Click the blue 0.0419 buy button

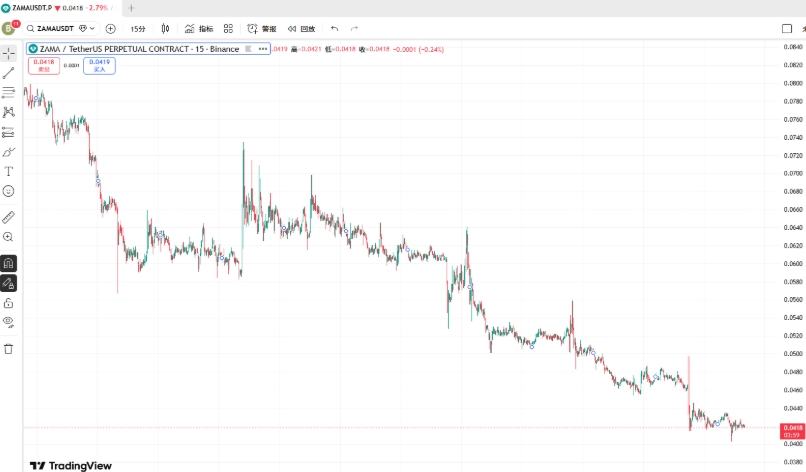[x=99, y=66]
